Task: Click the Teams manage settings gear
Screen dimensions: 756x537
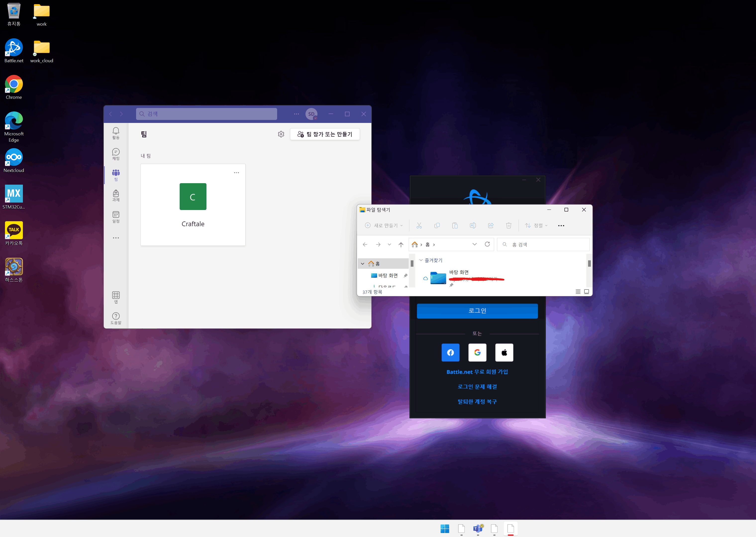Action: pyautogui.click(x=281, y=134)
